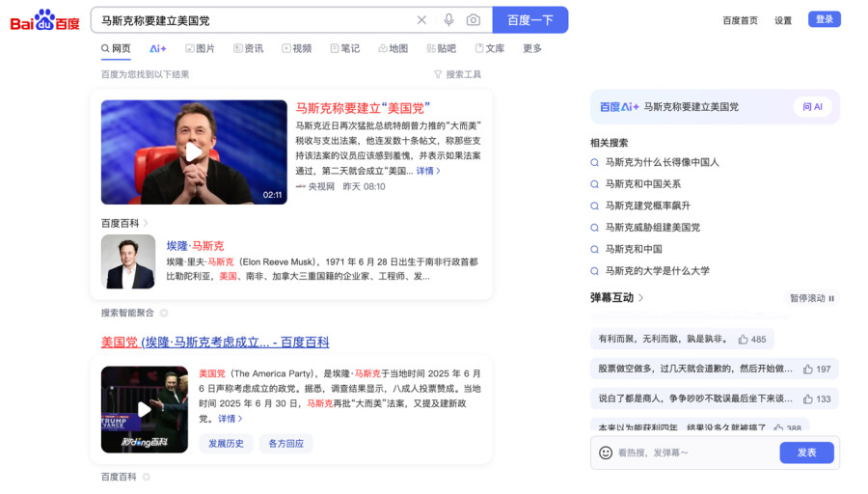Screen dimensions: 868x494
Task: Click the 问 AI button
Action: (812, 107)
